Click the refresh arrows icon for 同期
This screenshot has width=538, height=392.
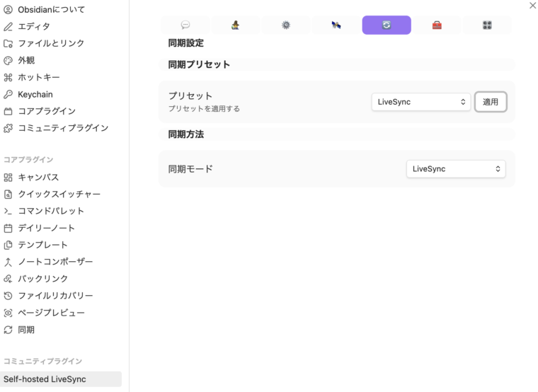click(x=8, y=330)
